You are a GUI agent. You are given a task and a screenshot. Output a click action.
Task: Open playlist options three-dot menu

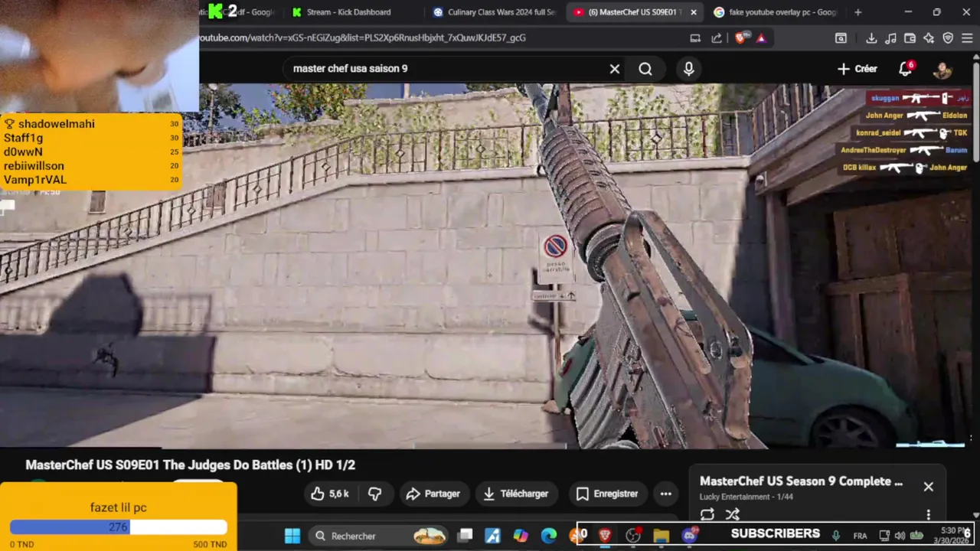point(928,515)
